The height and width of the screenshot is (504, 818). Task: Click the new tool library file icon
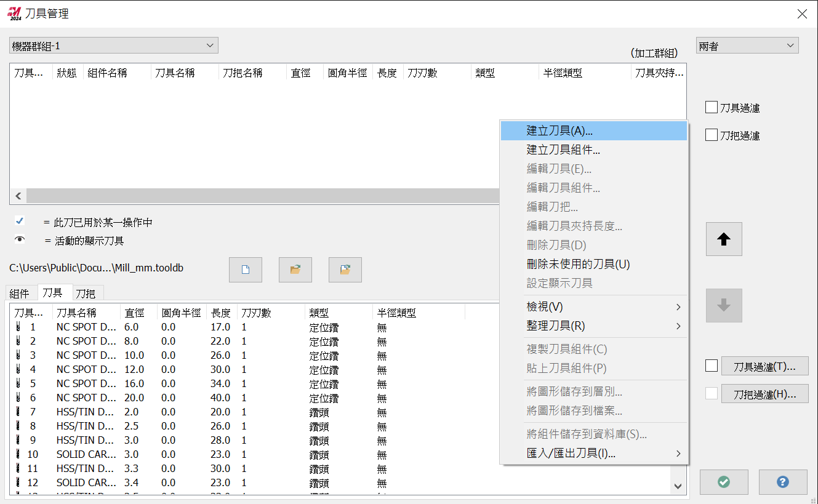click(x=246, y=270)
